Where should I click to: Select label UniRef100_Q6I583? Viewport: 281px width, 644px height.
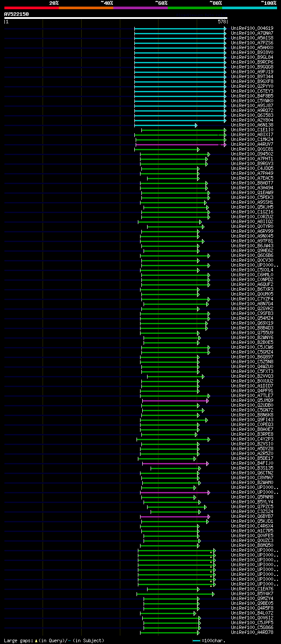tap(252, 115)
